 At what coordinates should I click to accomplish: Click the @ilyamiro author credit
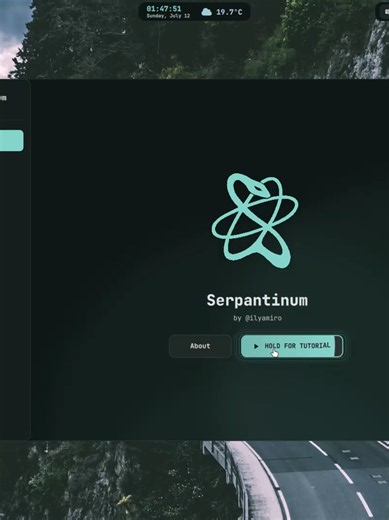pyautogui.click(x=263, y=318)
